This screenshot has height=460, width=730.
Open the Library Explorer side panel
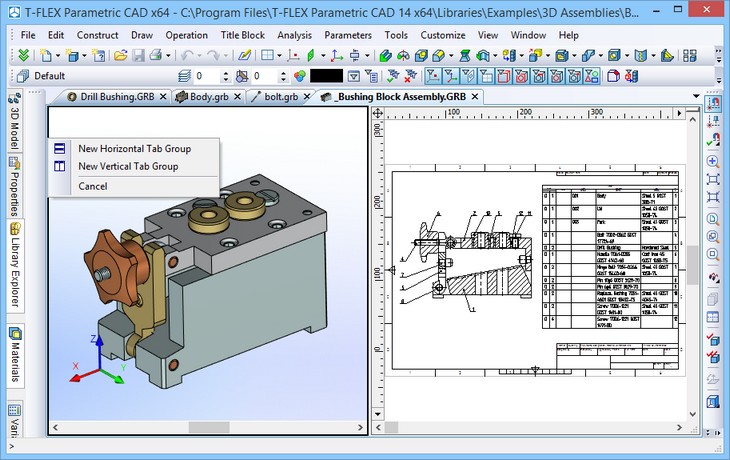click(15, 265)
